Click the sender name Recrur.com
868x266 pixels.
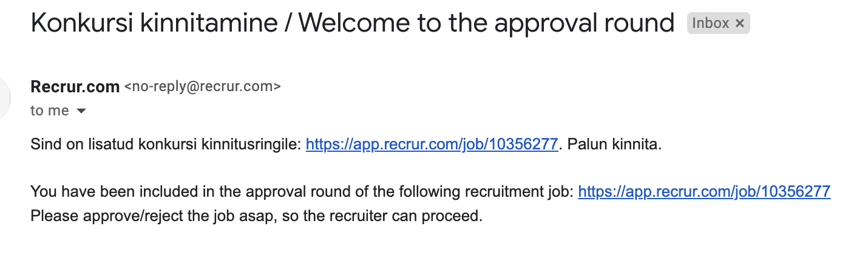tap(75, 87)
